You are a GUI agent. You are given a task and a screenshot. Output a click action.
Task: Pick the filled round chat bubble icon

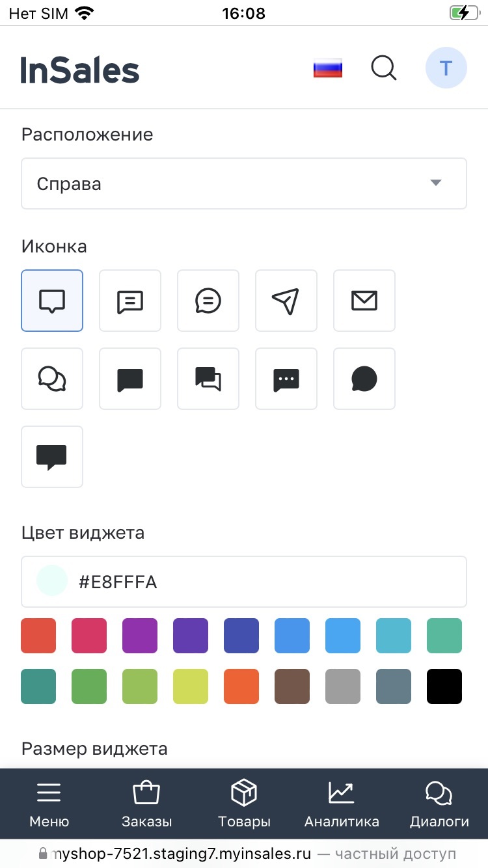click(x=364, y=379)
